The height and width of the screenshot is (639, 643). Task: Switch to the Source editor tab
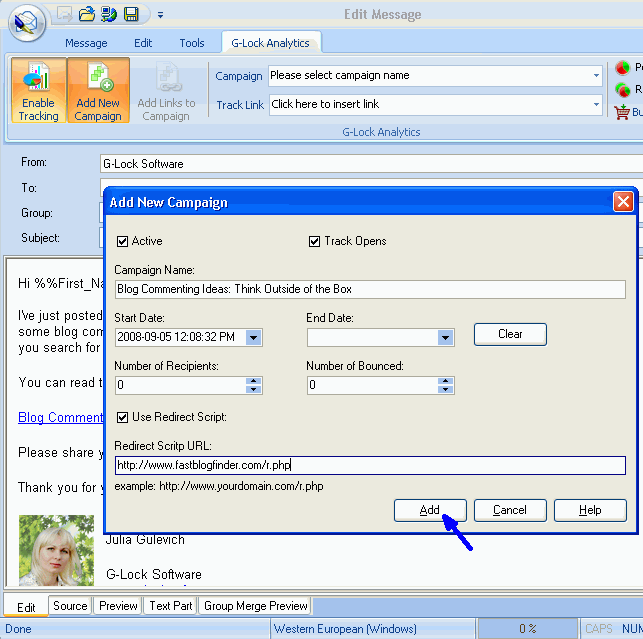pyautogui.click(x=70, y=606)
